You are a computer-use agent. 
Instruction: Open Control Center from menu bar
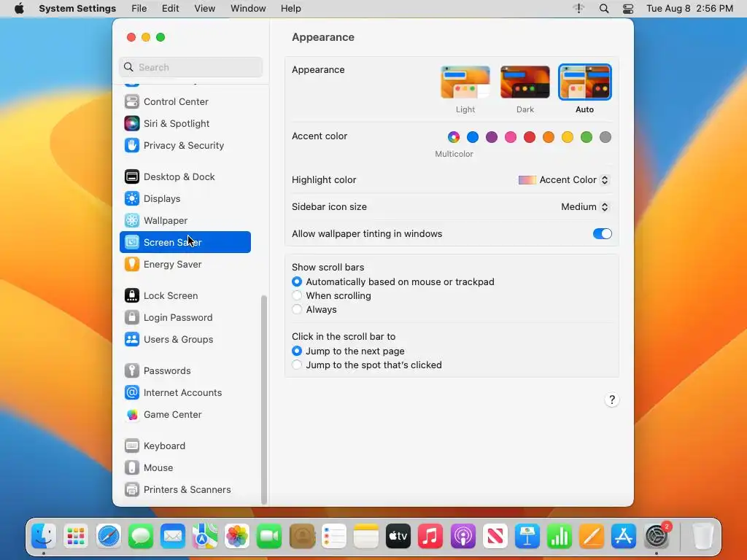click(x=628, y=9)
